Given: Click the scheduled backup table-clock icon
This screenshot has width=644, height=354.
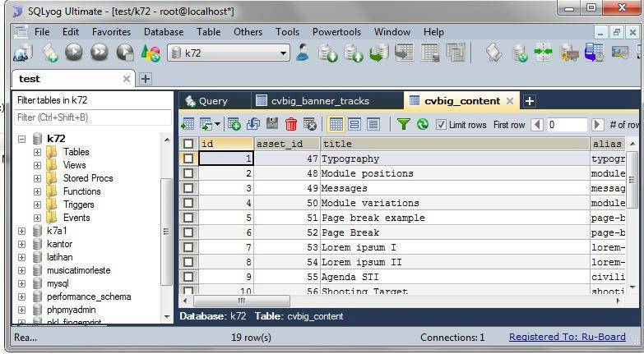Looking at the screenshot, I should [x=595, y=53].
